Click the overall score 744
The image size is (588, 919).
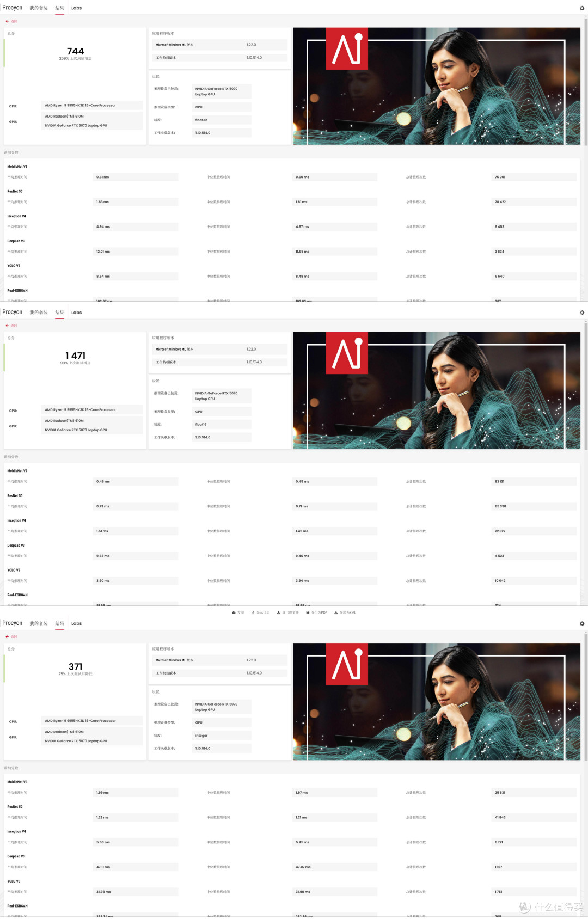[75, 51]
